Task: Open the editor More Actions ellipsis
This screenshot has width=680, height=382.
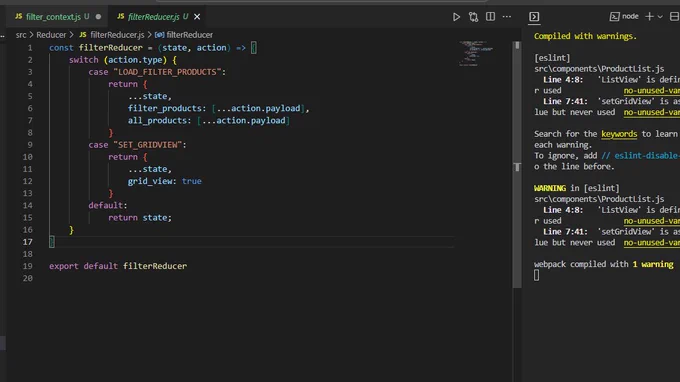Action: (x=507, y=16)
